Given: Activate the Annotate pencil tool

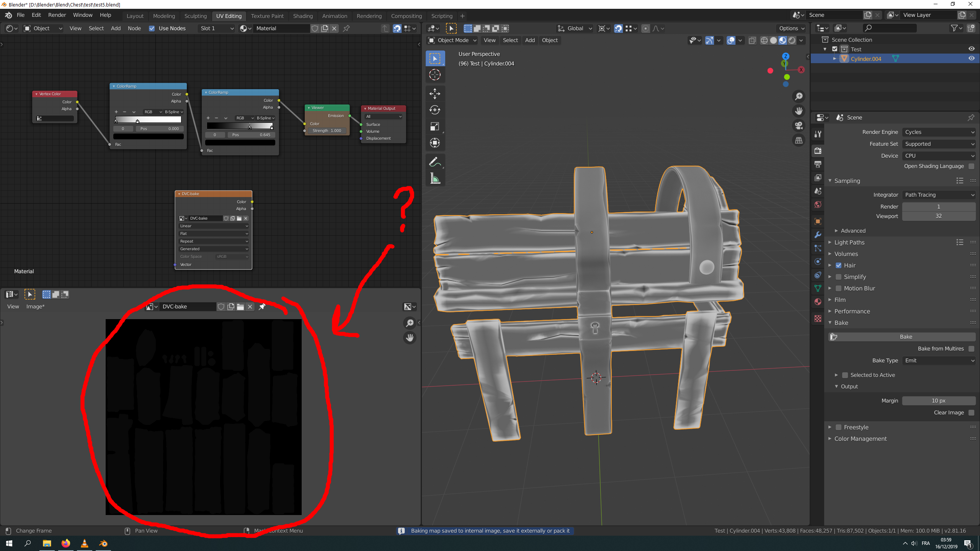Looking at the screenshot, I should tap(435, 162).
